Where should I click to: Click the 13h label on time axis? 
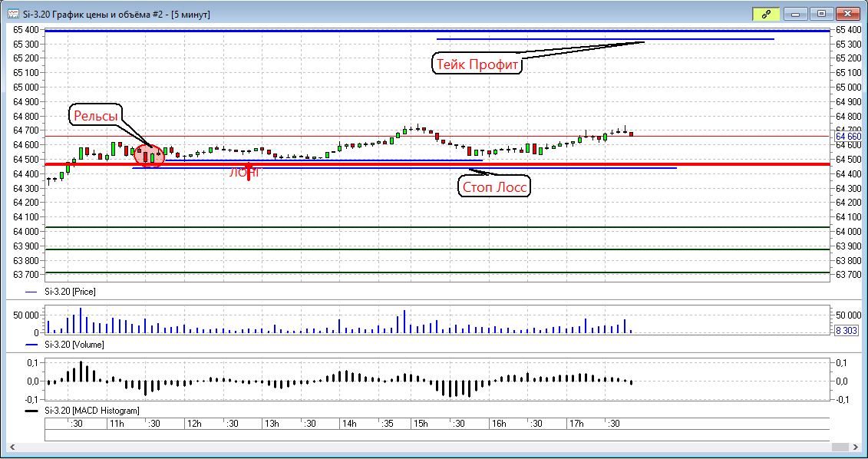(271, 424)
